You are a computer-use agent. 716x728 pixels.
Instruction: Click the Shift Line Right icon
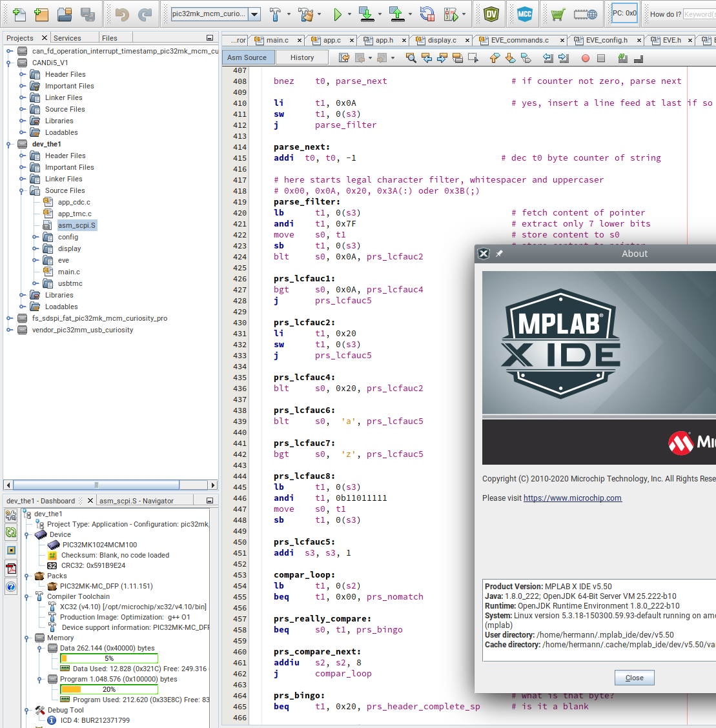[x=564, y=58]
